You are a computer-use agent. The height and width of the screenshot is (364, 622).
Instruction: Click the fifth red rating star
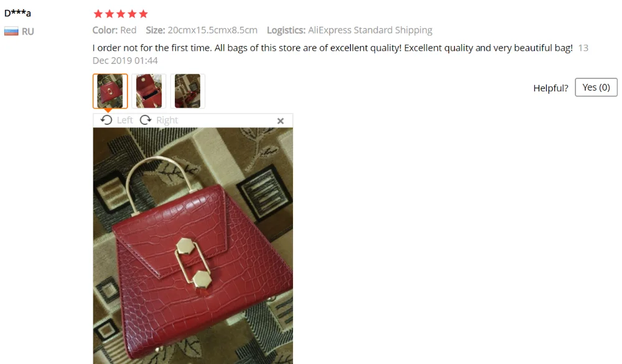pos(143,14)
